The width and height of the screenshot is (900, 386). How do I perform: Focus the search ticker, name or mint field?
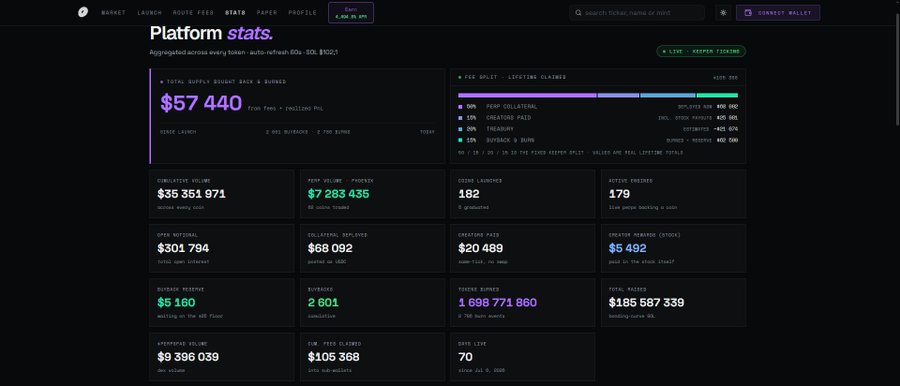637,13
